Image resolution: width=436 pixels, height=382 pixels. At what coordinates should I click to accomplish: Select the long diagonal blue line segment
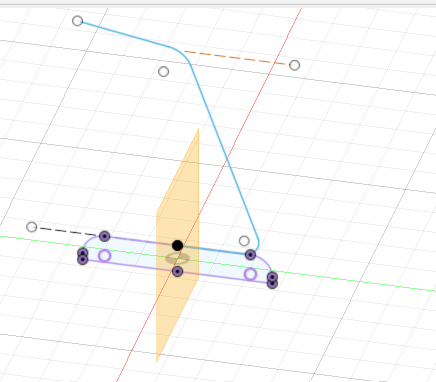223,150
